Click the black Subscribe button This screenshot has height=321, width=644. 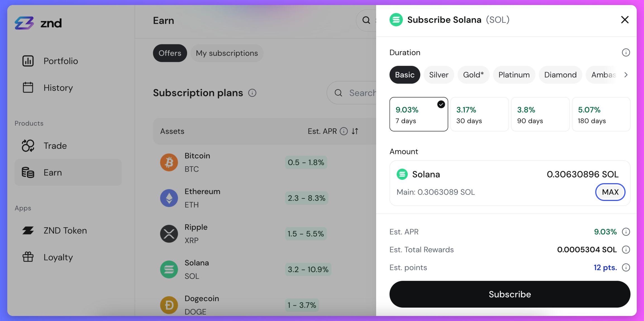click(510, 294)
